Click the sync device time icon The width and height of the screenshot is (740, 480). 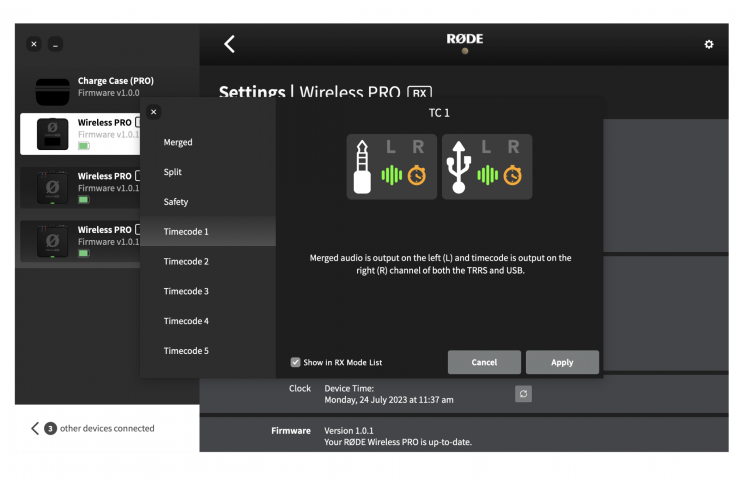(x=523, y=394)
